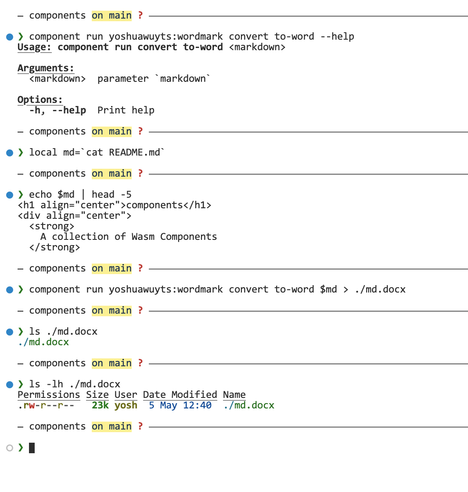The height and width of the screenshot is (492, 468).
Task: Click the 'Options:' heading
Action: tap(40, 100)
